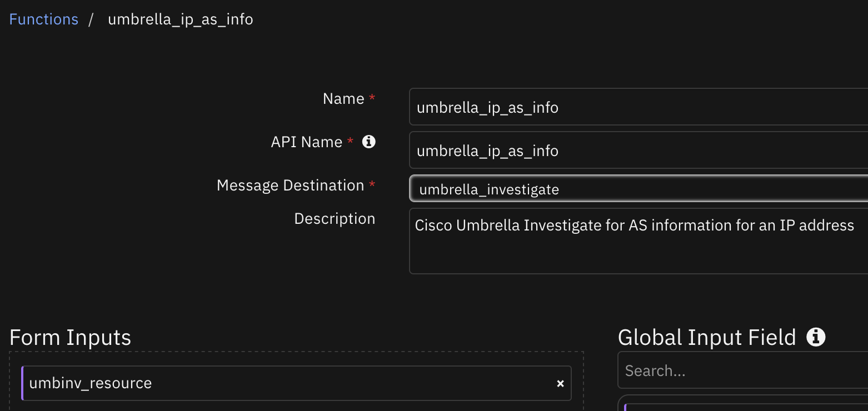
Task: Show Global Input Field info icon
Action: (x=816, y=337)
